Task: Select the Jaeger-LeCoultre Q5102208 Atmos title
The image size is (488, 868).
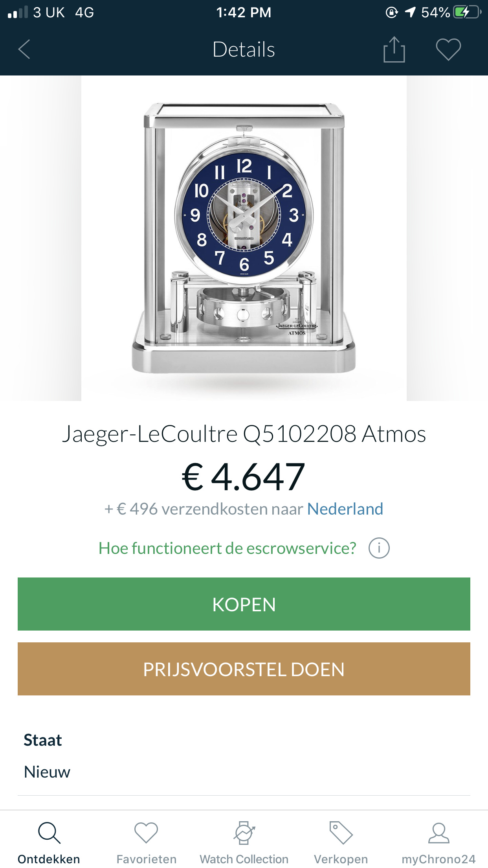Action: [244, 434]
